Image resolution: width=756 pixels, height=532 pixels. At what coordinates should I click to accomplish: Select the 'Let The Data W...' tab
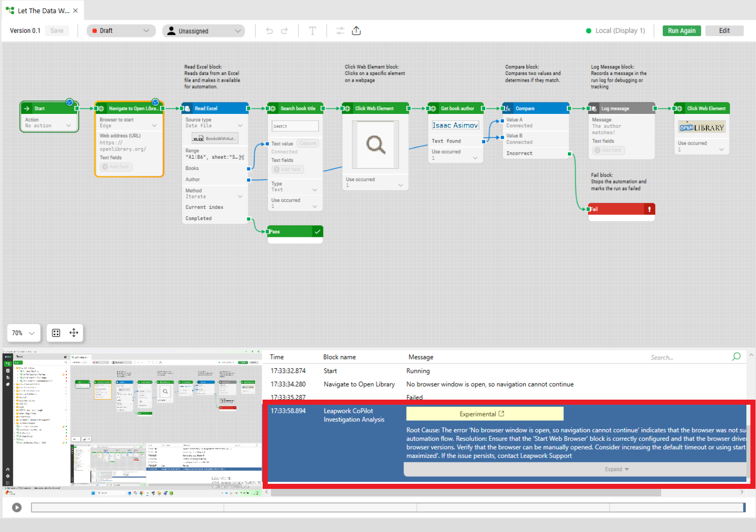[x=42, y=10]
